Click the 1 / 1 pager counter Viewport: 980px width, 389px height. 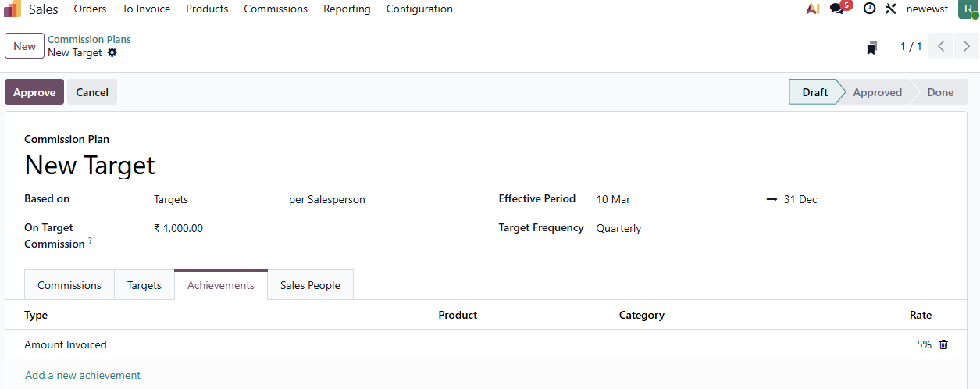pos(911,47)
